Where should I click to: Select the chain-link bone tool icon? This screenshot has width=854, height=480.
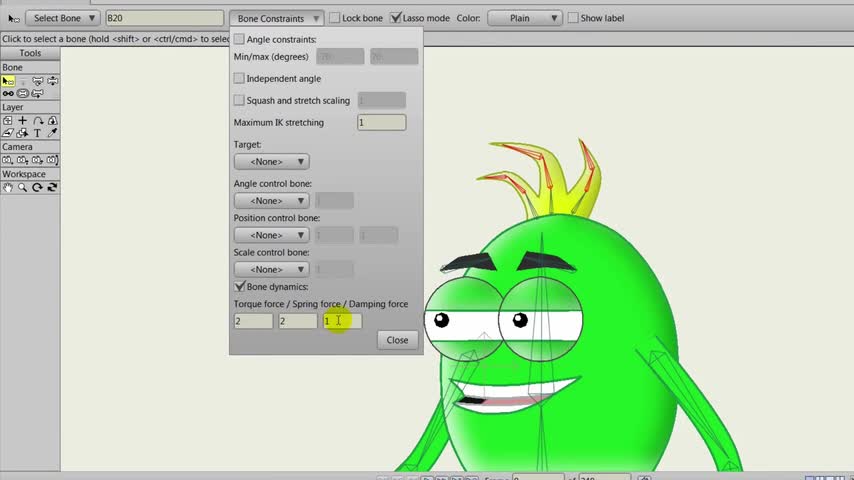8,94
